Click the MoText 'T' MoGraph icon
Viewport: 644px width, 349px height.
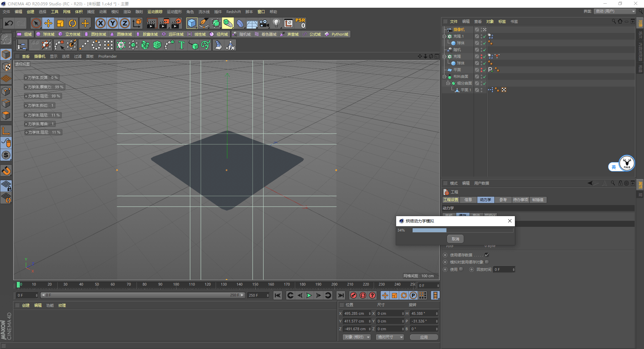tap(181, 45)
